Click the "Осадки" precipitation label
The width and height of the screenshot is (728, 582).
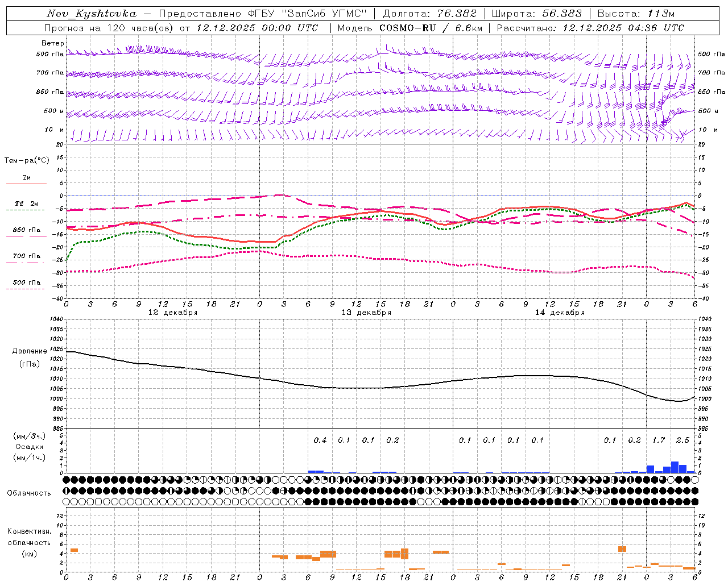(29, 447)
